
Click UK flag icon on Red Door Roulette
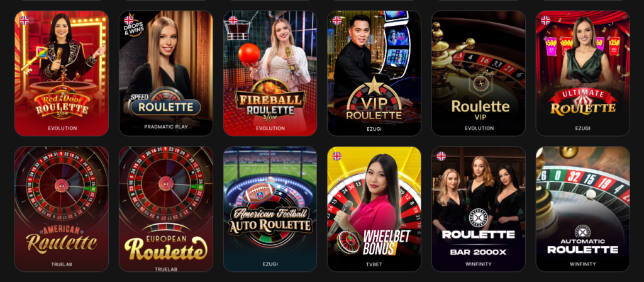pyautogui.click(x=25, y=20)
